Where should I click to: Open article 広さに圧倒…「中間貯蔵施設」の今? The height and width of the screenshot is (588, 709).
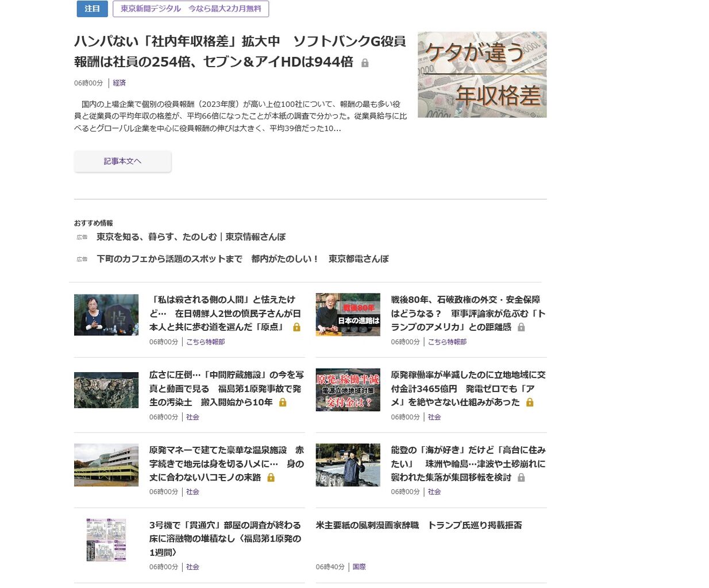226,389
